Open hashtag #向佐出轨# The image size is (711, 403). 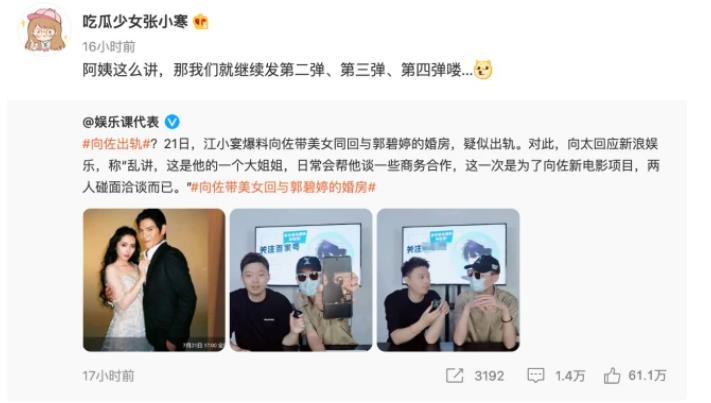pyautogui.click(x=116, y=144)
